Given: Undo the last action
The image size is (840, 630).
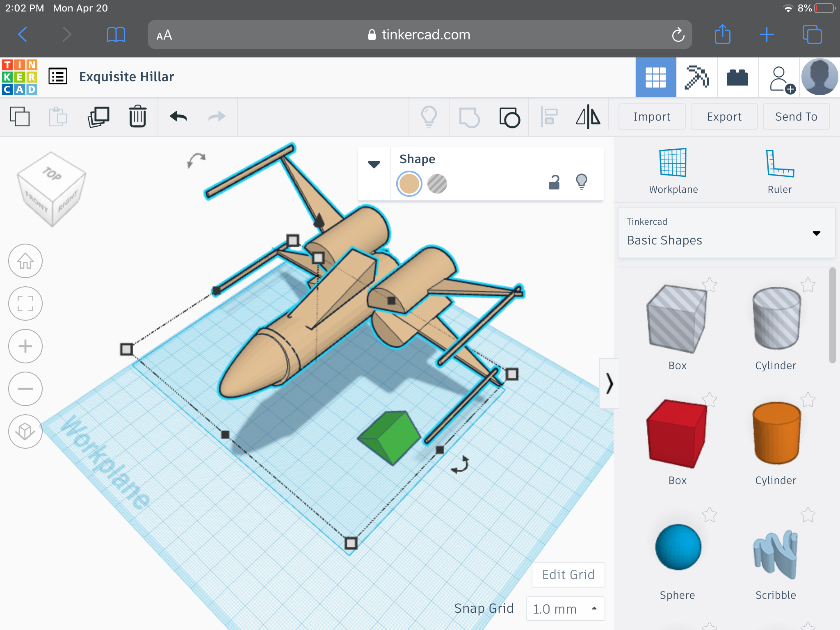Looking at the screenshot, I should (178, 116).
